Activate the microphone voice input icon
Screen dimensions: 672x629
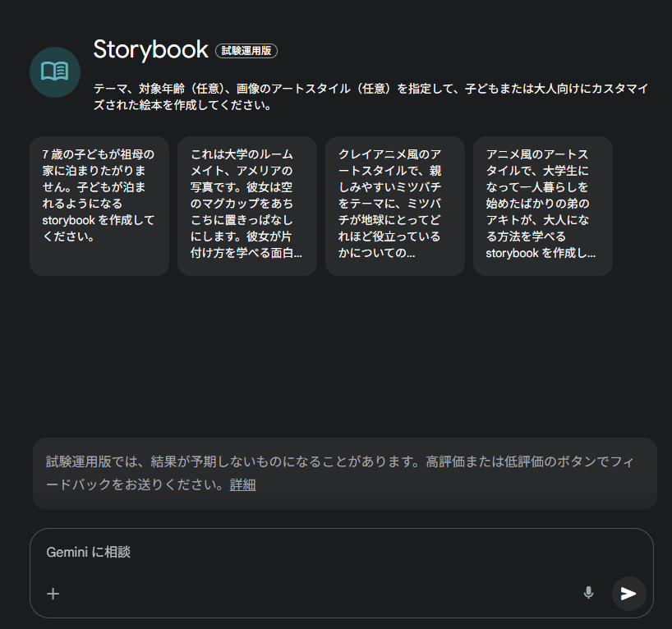pyautogui.click(x=588, y=593)
